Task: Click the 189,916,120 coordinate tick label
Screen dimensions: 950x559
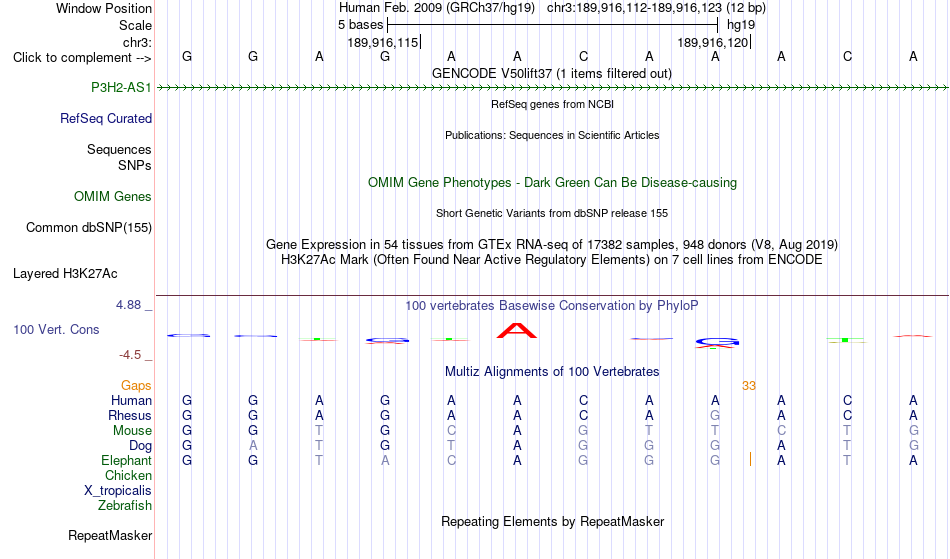Action: tap(713, 42)
